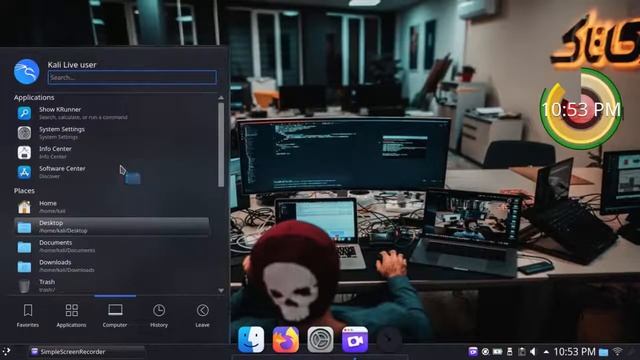Expand hidden system tray icons arrow

pyautogui.click(x=546, y=351)
